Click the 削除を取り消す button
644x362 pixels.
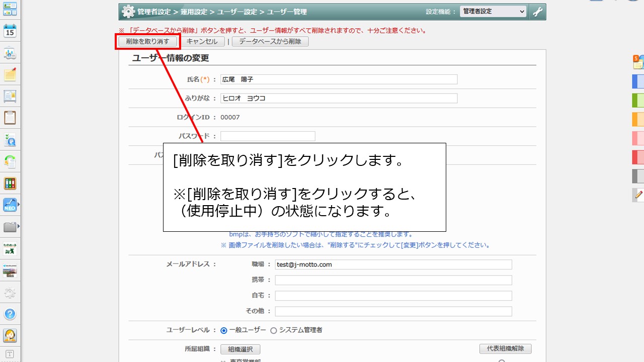click(148, 41)
